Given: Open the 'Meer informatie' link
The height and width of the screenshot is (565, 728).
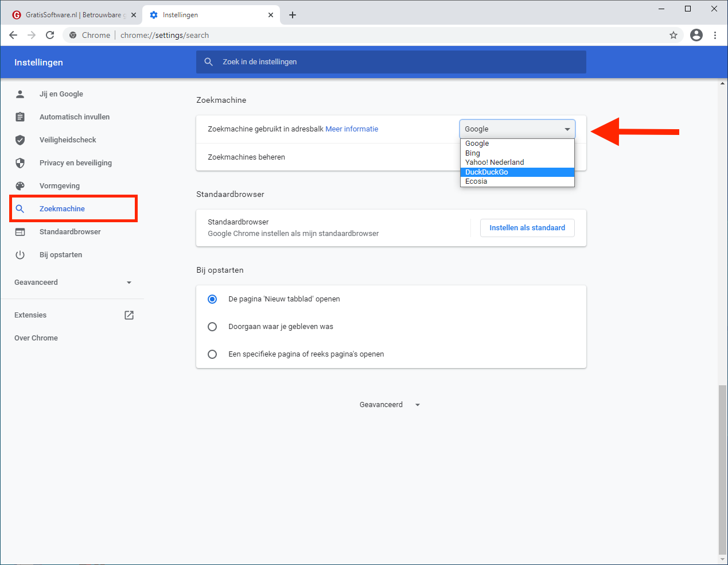Looking at the screenshot, I should pyautogui.click(x=352, y=129).
